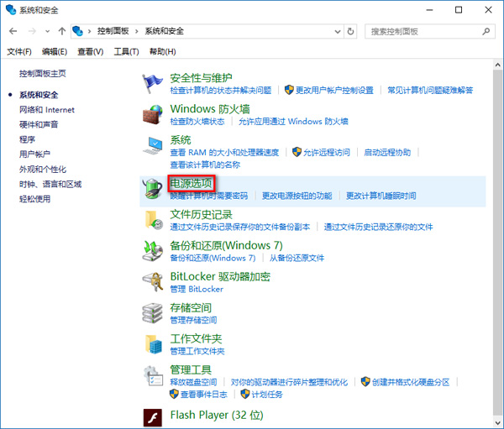Click the Backup and Restore icon
Viewport: 504px width, 429px height.
pyautogui.click(x=153, y=250)
